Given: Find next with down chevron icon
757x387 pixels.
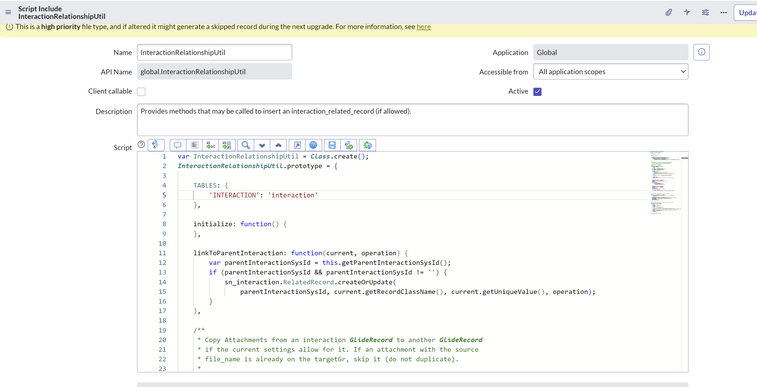Looking at the screenshot, I should [x=262, y=145].
